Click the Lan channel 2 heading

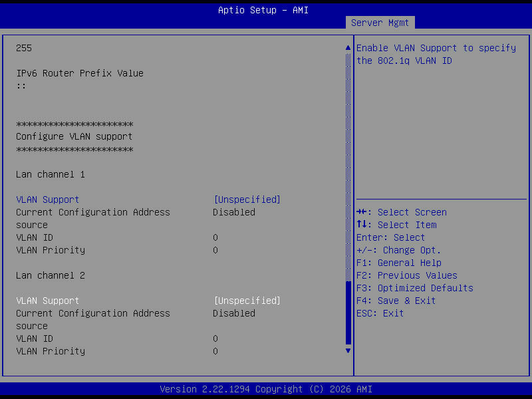tap(51, 275)
